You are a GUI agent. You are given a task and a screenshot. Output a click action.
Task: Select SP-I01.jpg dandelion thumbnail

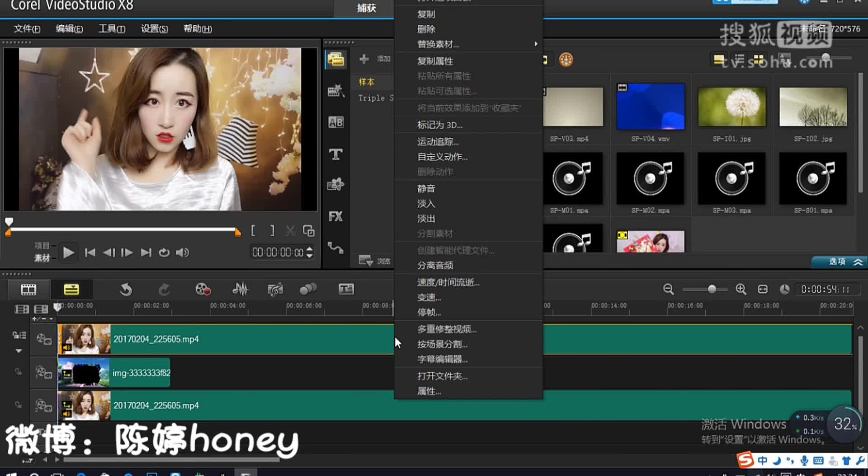[732, 107]
